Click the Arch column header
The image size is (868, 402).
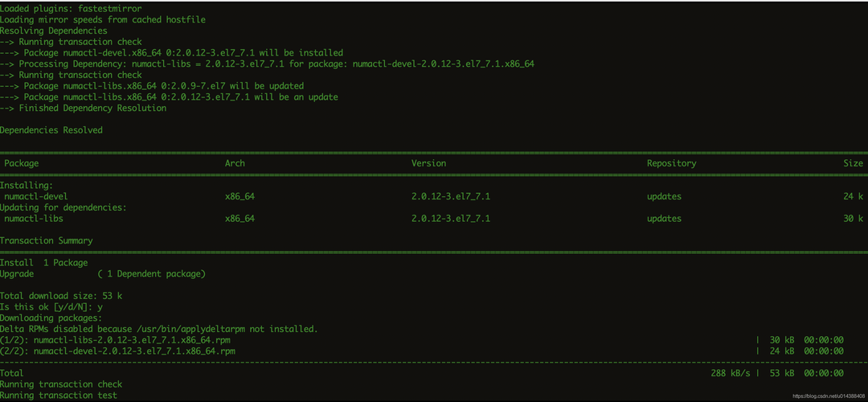[x=235, y=163]
